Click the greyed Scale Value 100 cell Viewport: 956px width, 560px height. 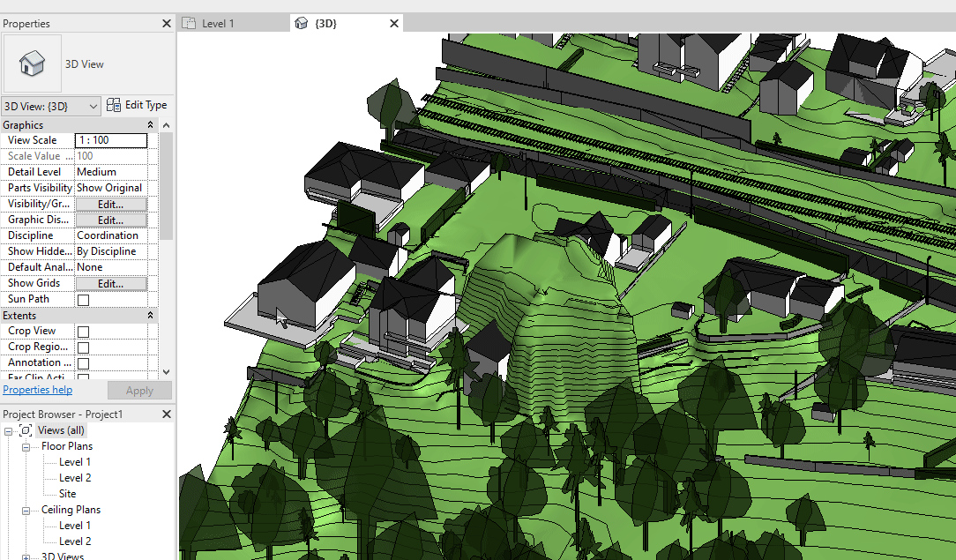[x=111, y=156]
